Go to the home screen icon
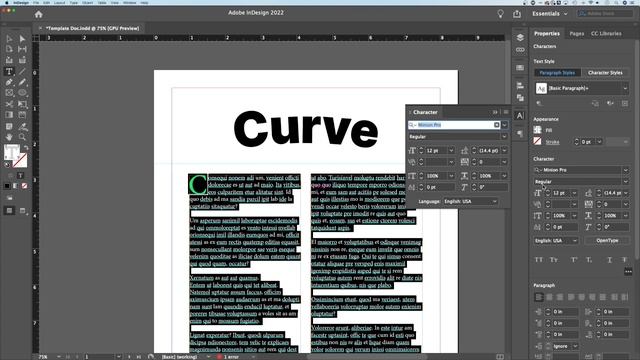This screenshot has width=640, height=360. click(x=38, y=14)
